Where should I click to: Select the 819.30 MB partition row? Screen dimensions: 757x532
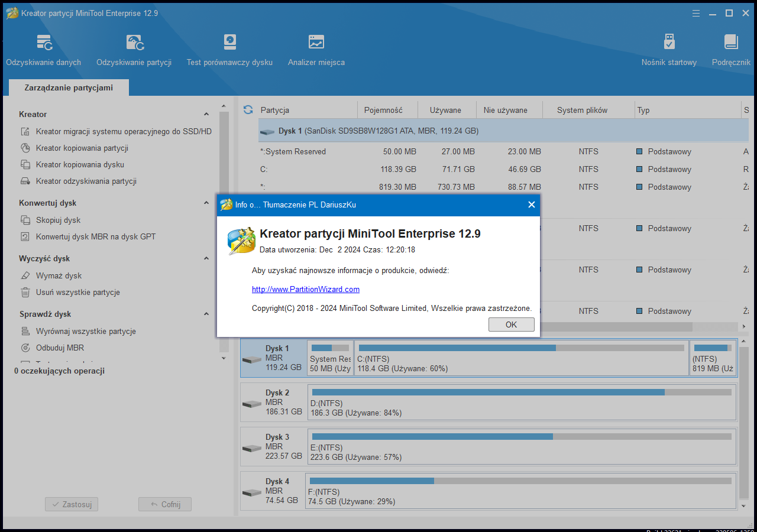(503, 187)
